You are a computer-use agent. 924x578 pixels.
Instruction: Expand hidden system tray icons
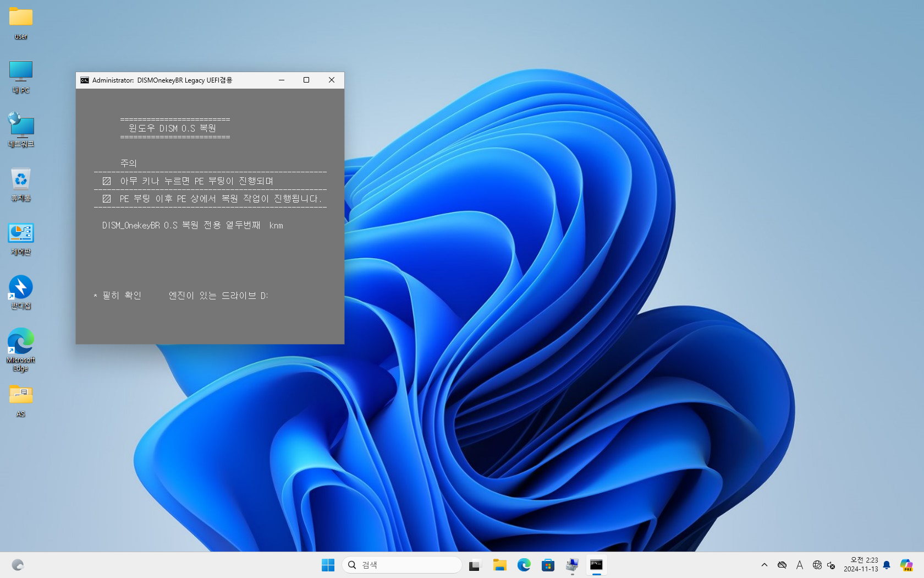(765, 565)
